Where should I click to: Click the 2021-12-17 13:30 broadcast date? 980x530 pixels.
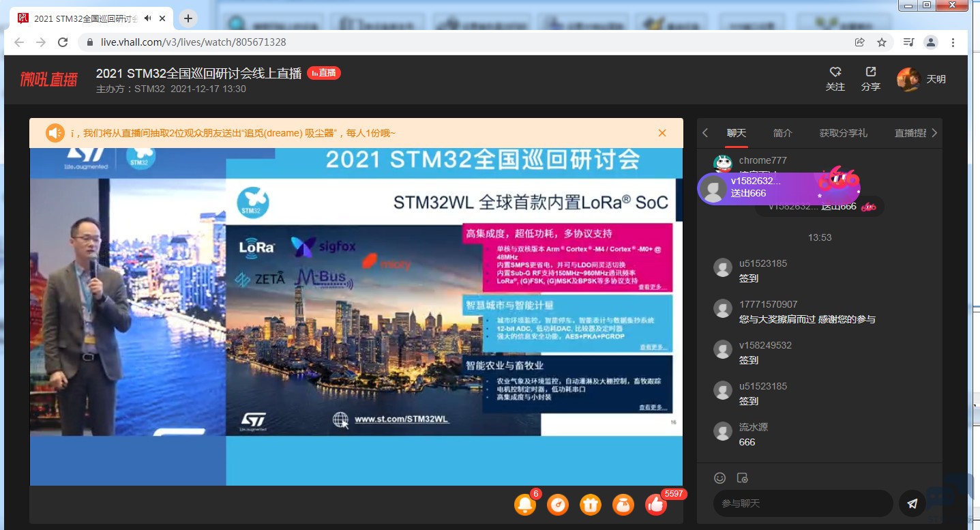pos(208,89)
